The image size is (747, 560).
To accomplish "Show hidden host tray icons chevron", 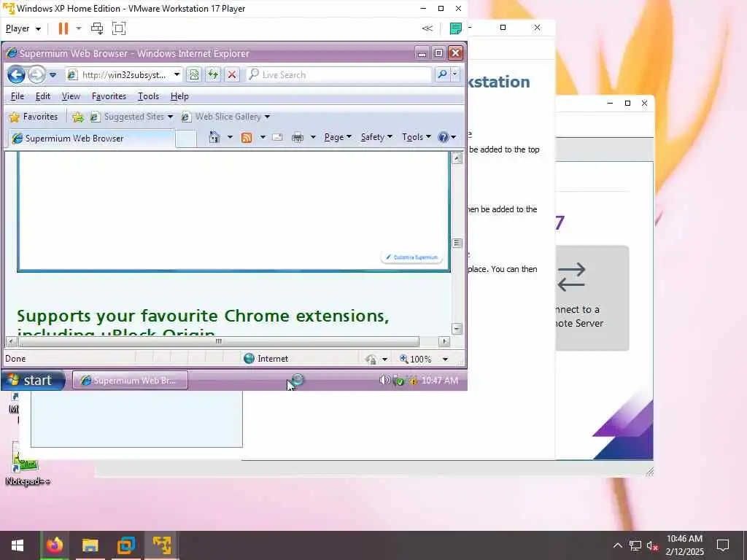I will 617,545.
